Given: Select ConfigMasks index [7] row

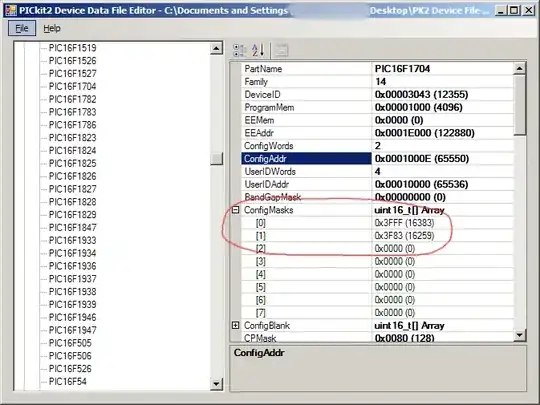Looking at the screenshot, I should point(377,312).
